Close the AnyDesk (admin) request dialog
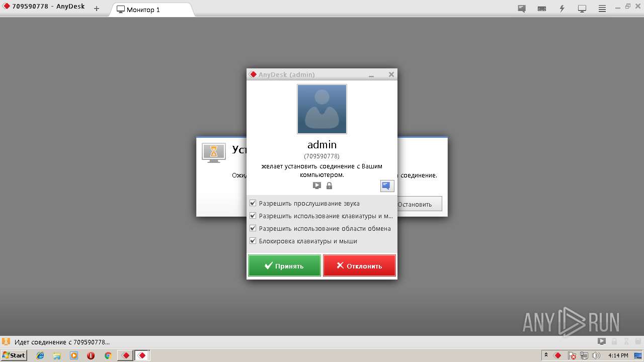 click(391, 74)
